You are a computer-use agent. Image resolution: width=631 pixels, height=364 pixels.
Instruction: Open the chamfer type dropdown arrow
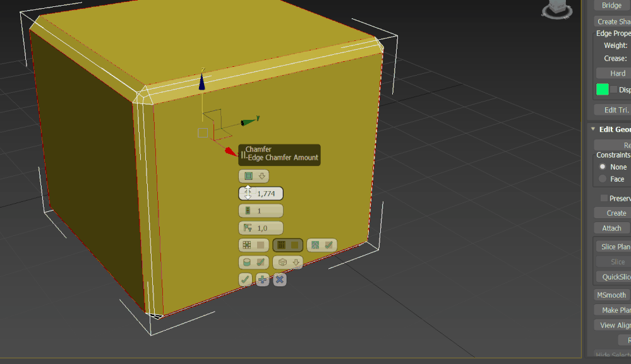(262, 176)
